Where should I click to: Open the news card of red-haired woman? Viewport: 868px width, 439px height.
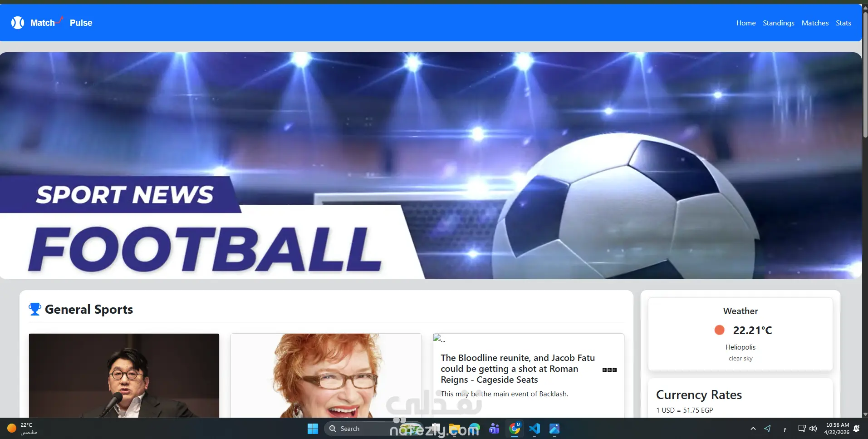(x=326, y=375)
